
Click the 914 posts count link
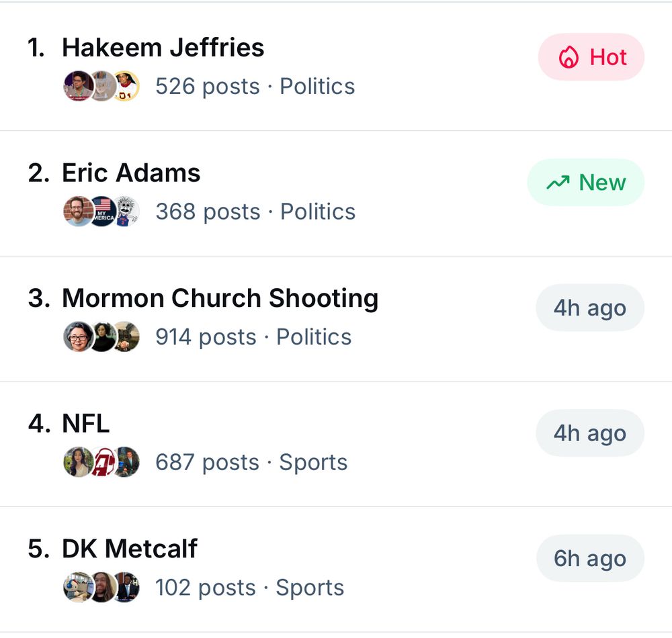tap(205, 337)
